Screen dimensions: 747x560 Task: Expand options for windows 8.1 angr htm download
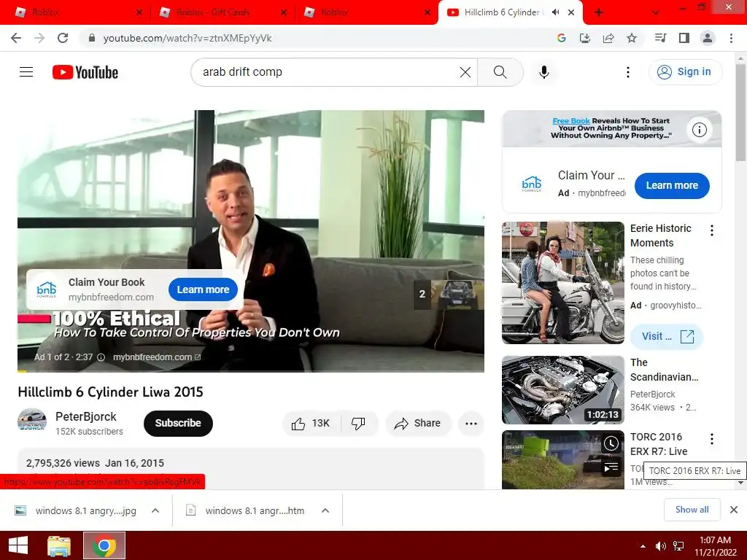point(325,510)
